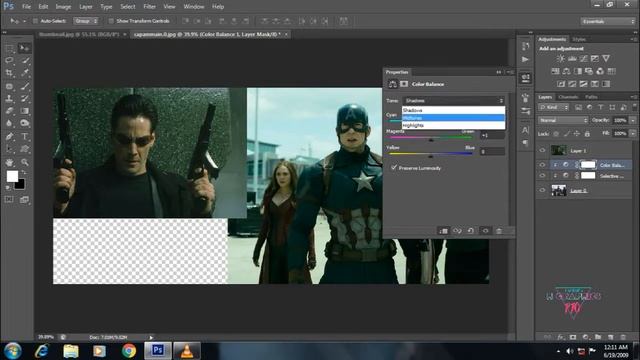Select the Blur tool

tap(9, 123)
